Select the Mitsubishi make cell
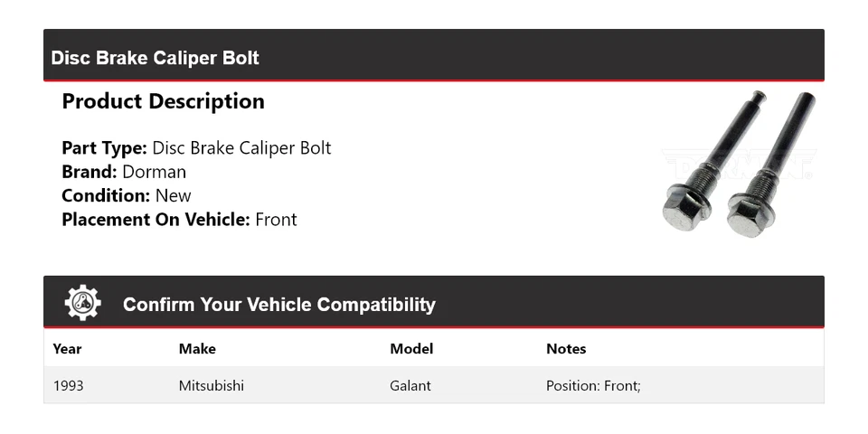 coord(212,385)
